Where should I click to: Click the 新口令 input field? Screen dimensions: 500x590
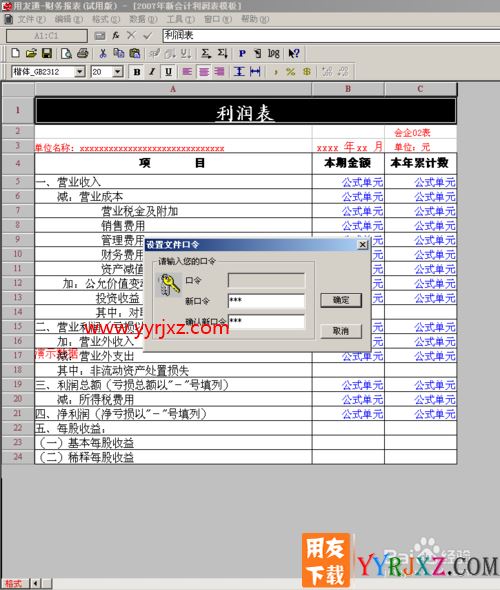coord(266,301)
